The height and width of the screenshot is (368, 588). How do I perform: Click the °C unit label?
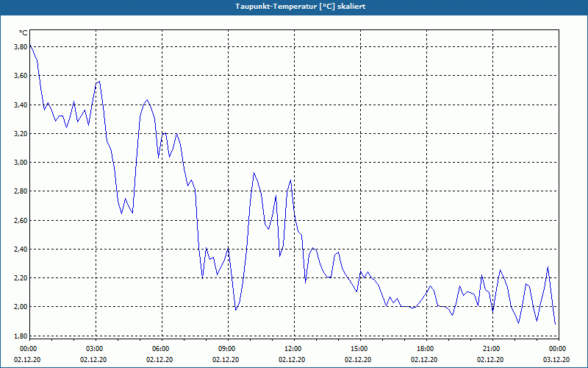coord(24,33)
